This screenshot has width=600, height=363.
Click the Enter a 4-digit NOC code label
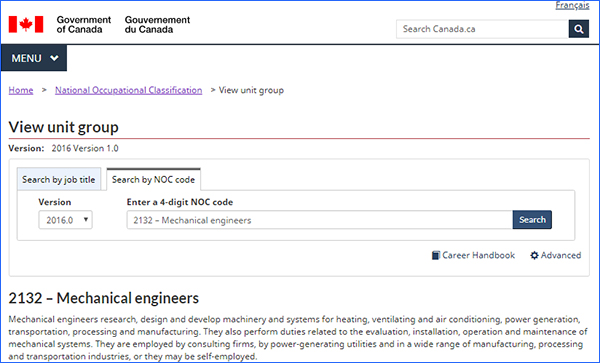pyautogui.click(x=180, y=202)
